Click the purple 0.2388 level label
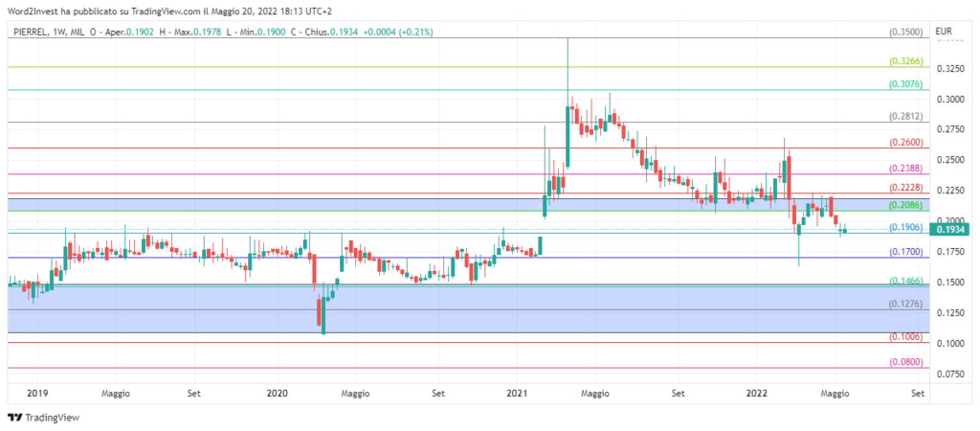980x431 pixels. (905, 169)
